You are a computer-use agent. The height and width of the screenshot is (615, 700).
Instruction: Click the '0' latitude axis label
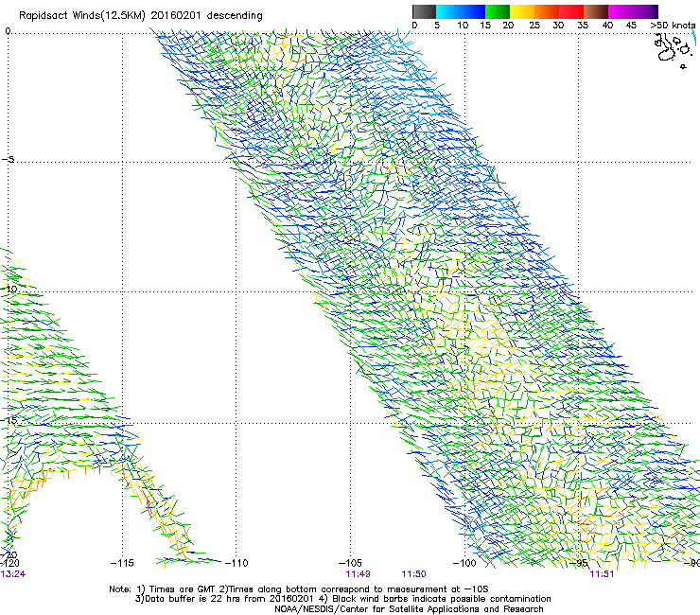(8, 31)
